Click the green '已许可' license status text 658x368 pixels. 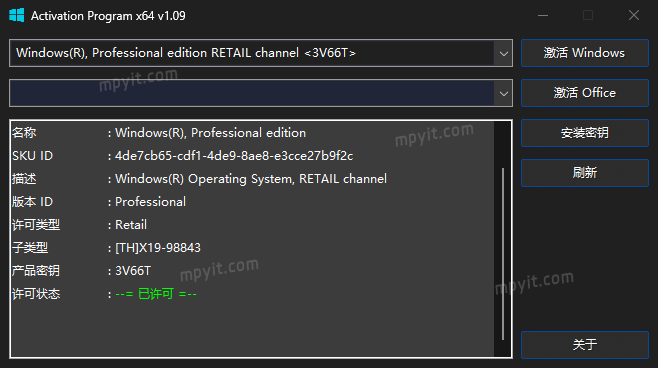pyautogui.click(x=156, y=294)
